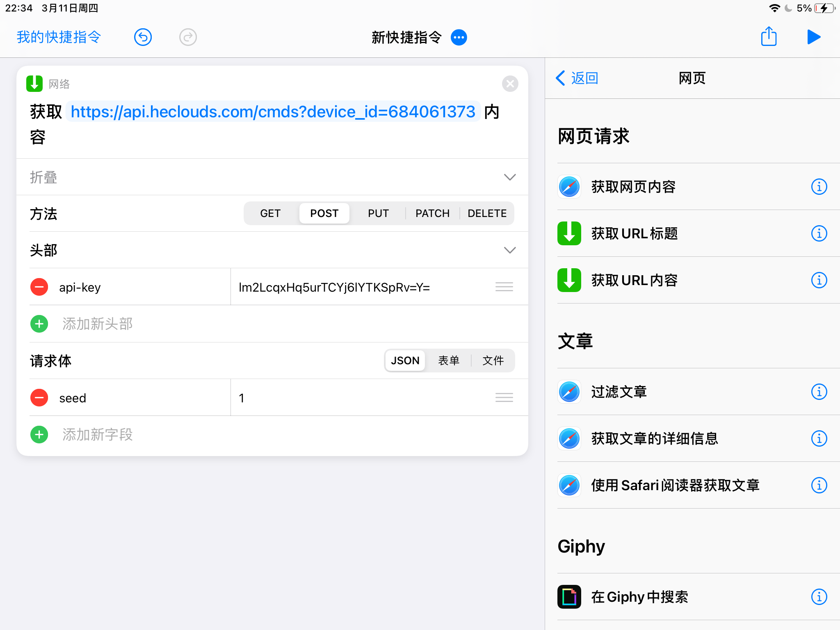Screen dimensions: 840x630
Task: Grab the seed row reorder handle
Action: point(504,397)
